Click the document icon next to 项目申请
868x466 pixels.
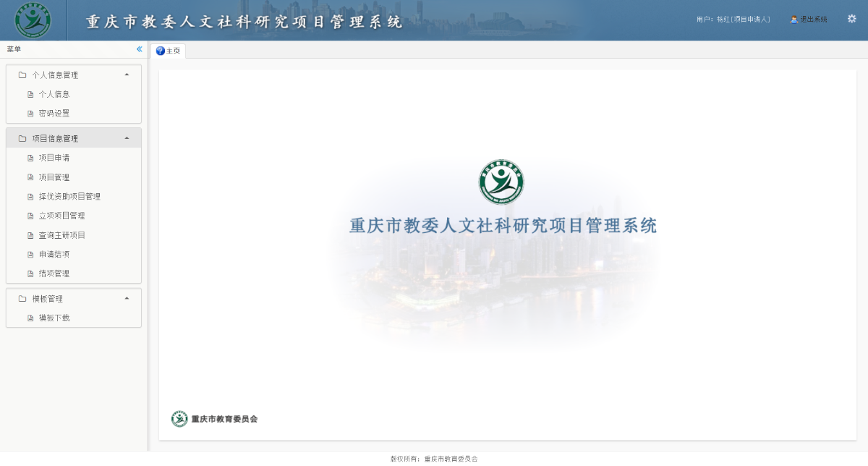[30, 158]
